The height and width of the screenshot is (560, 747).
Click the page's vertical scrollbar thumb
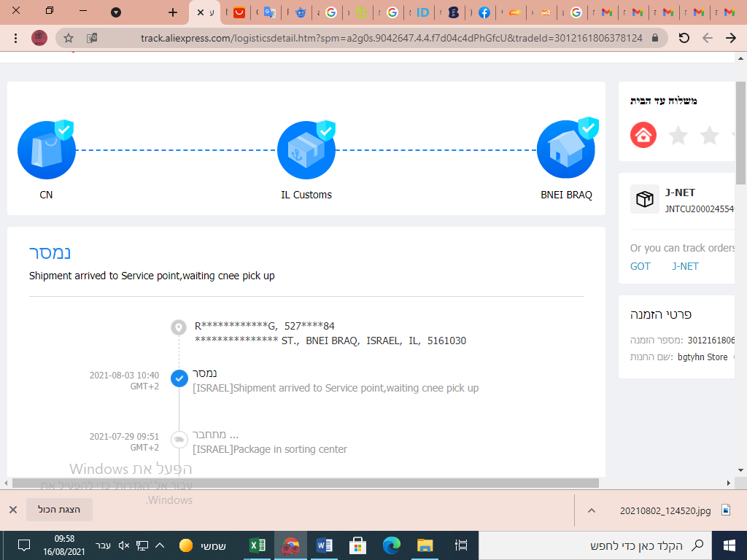point(740,133)
